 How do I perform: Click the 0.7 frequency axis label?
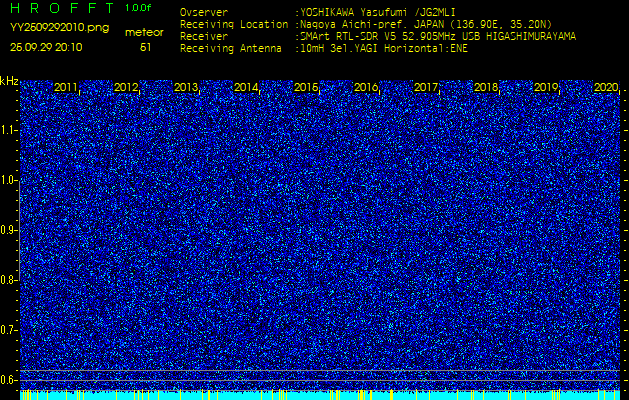(x=8, y=330)
